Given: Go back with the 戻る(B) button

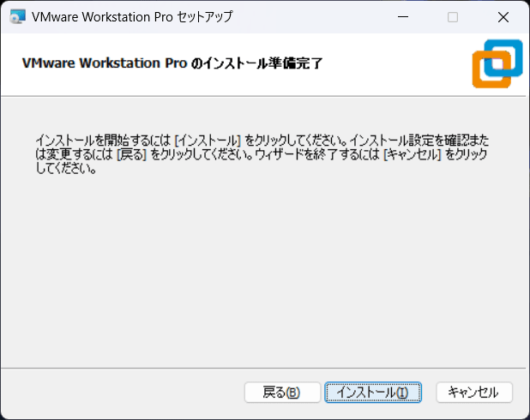Looking at the screenshot, I should [x=282, y=392].
